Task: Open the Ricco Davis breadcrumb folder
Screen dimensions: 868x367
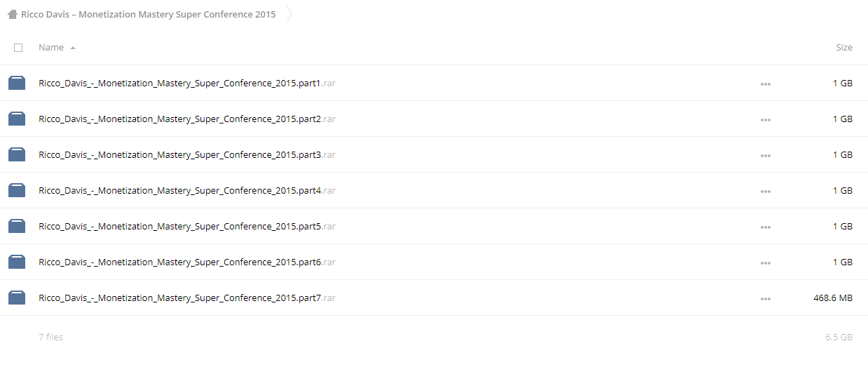Action: pyautogui.click(x=148, y=14)
